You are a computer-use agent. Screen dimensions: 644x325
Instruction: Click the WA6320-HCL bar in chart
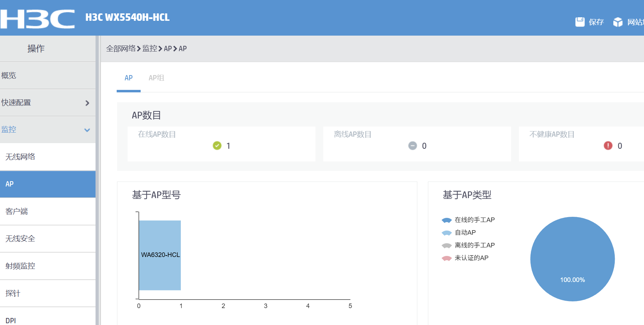(160, 255)
